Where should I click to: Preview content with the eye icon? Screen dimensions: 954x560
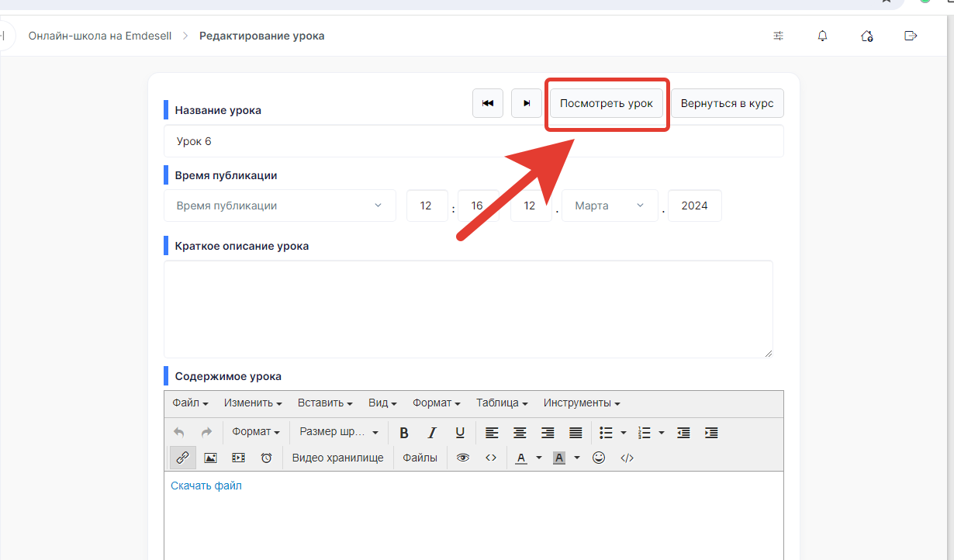(463, 458)
